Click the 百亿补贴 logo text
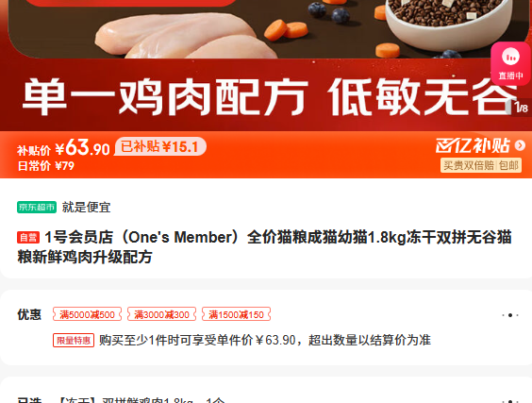The height and width of the screenshot is (403, 532). pos(473,145)
